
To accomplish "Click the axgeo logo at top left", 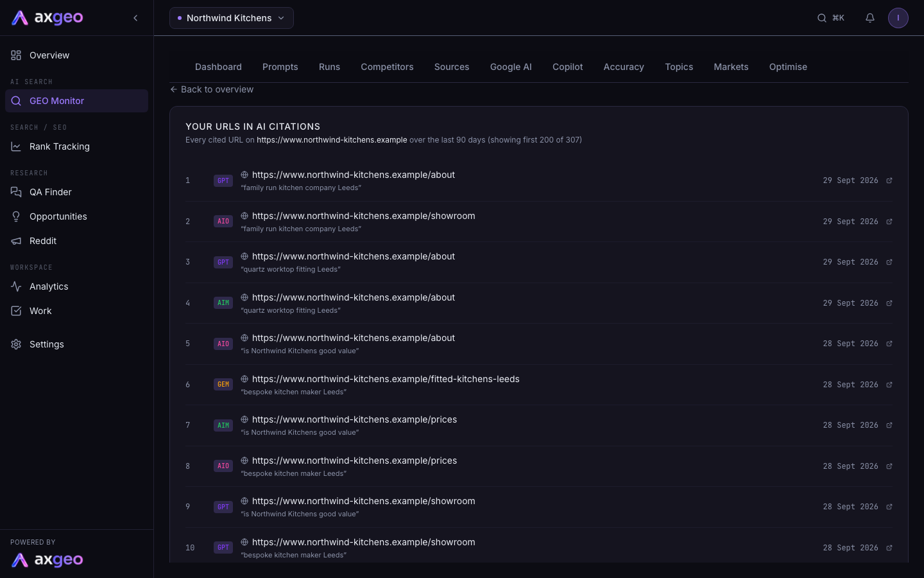I will coord(47,18).
